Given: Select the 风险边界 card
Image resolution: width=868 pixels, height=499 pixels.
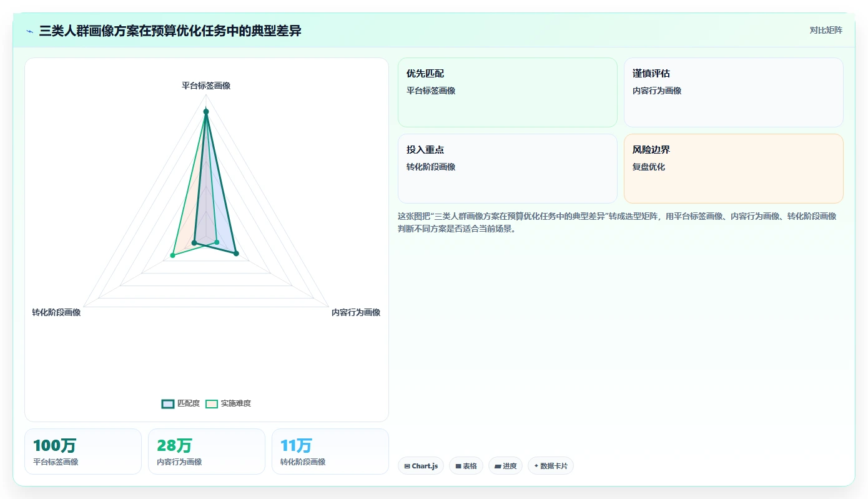Looking at the screenshot, I should (733, 169).
